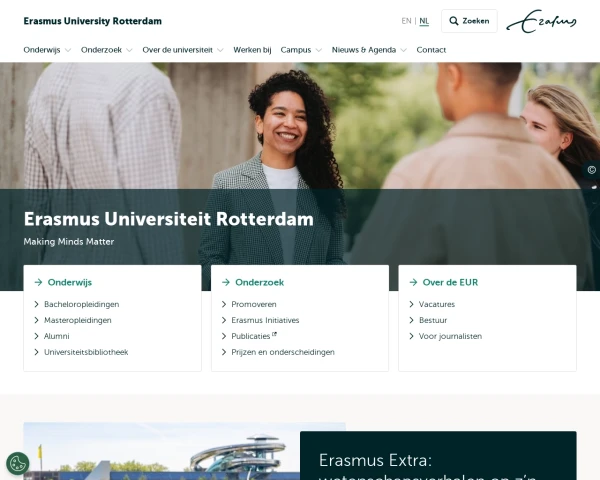Click the Erasmus University Rotterdam site title
The height and width of the screenshot is (480, 600).
(93, 21)
